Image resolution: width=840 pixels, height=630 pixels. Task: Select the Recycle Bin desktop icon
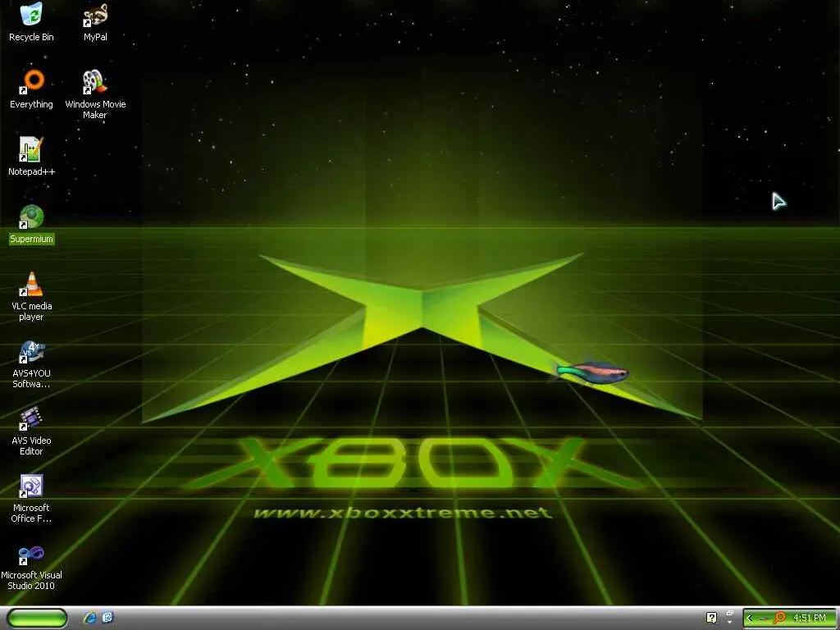click(31, 22)
